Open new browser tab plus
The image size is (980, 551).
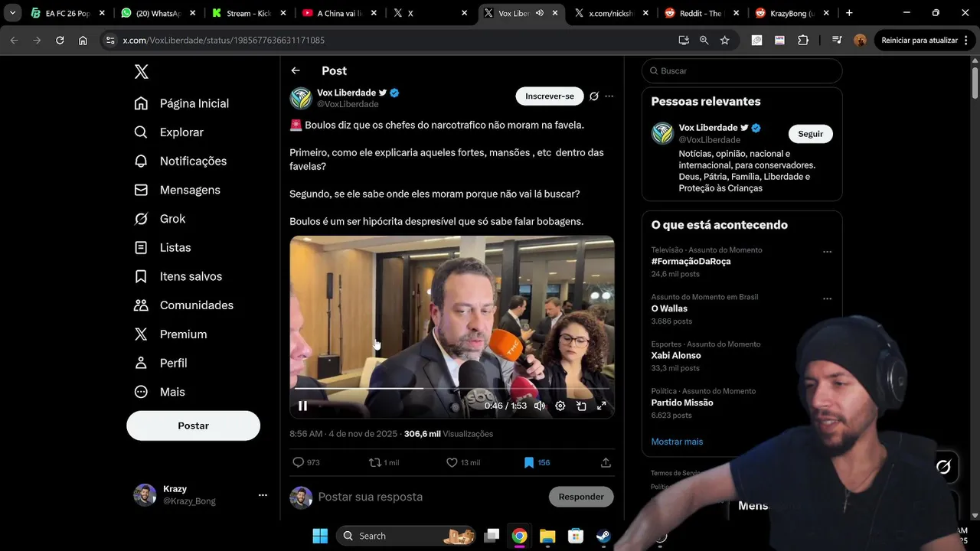849,13
